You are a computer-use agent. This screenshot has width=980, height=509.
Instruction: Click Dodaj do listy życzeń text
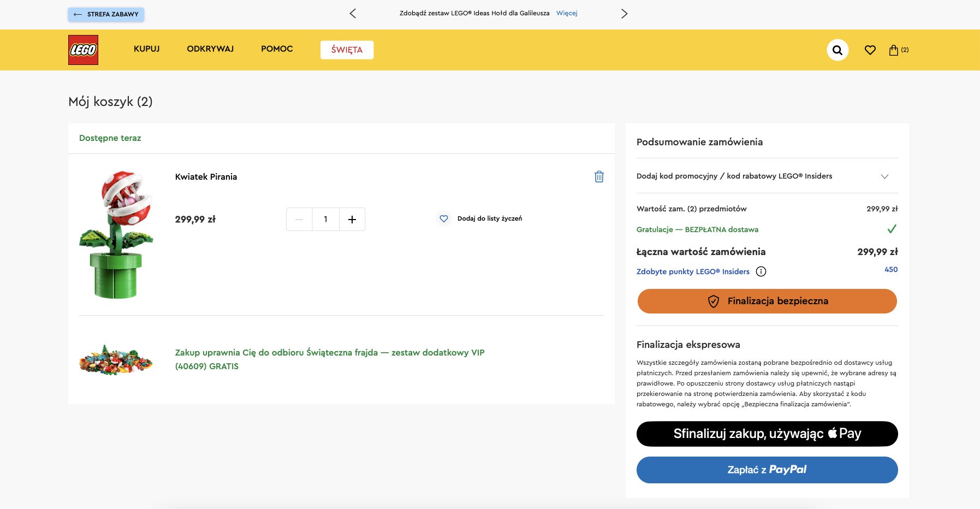click(x=490, y=218)
